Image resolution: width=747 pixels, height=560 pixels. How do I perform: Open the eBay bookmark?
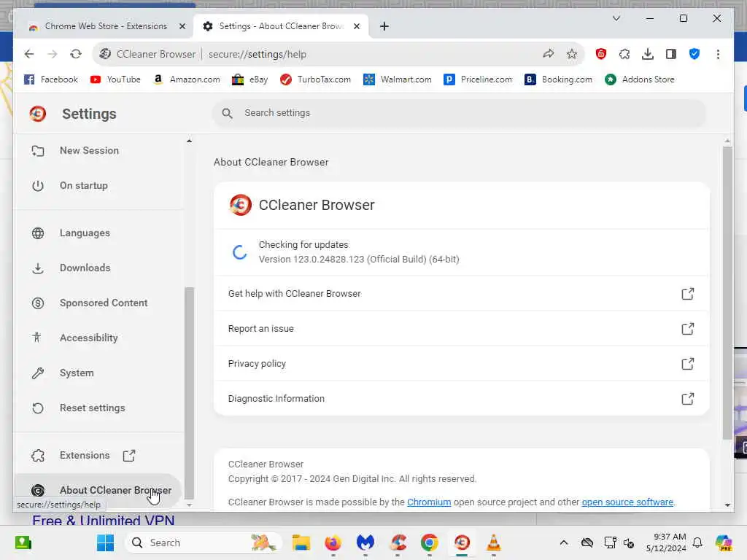[x=249, y=79]
